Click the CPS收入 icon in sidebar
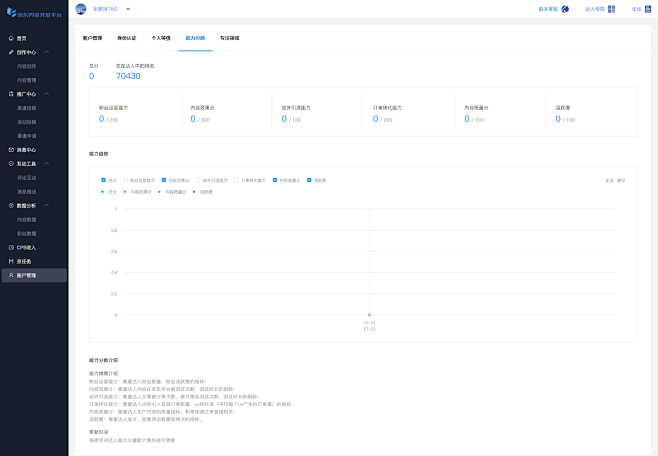The image size is (658, 456). coord(10,247)
